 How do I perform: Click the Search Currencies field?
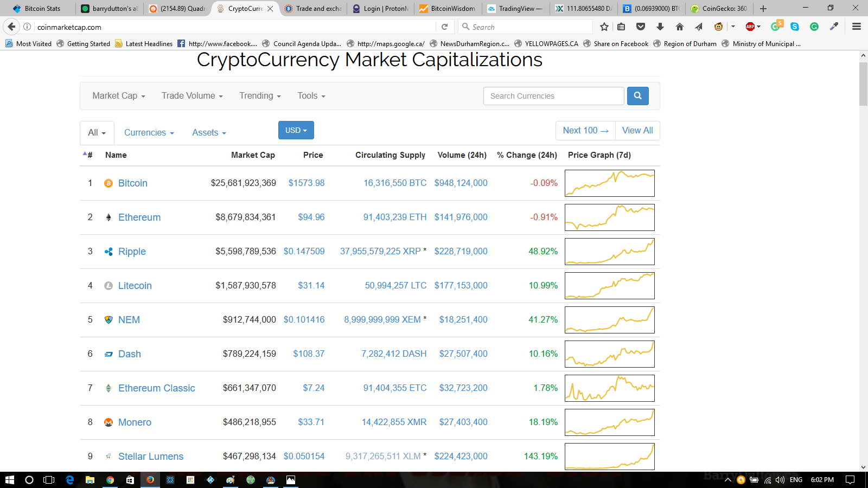[x=554, y=96]
